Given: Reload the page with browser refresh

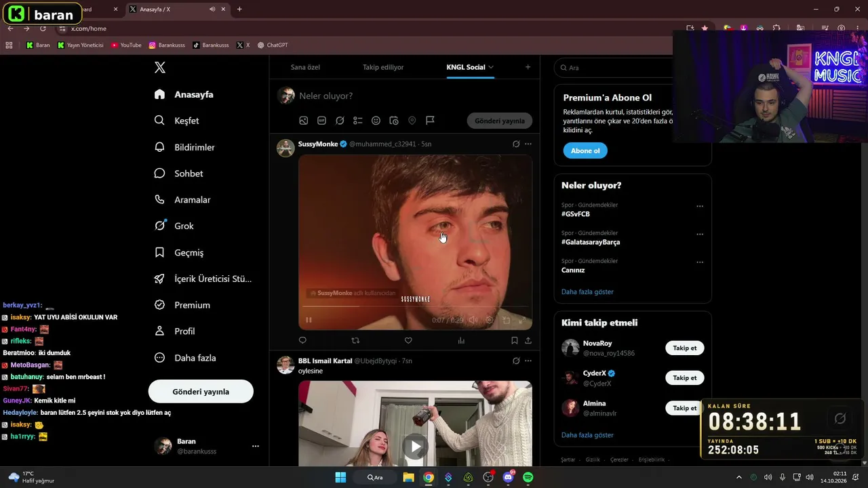Looking at the screenshot, I should tap(43, 28).
